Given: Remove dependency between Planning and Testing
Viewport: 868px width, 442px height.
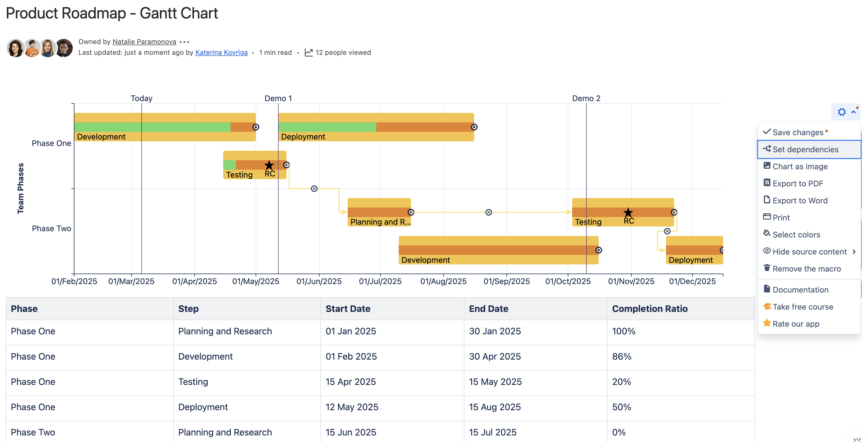Looking at the screenshot, I should pos(488,212).
